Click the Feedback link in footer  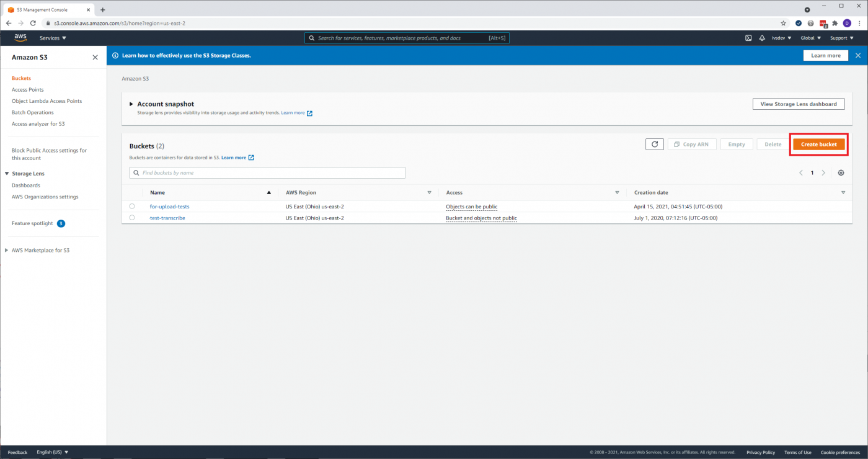point(17,452)
